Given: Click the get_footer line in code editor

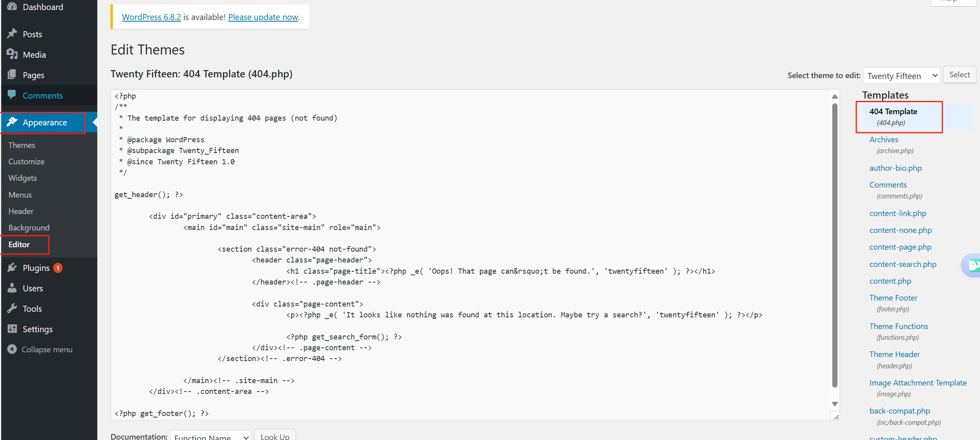Looking at the screenshot, I should (x=162, y=413).
